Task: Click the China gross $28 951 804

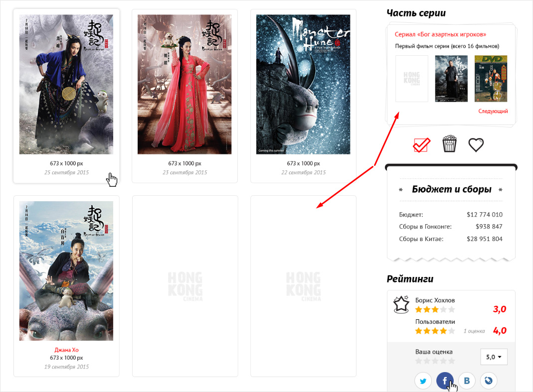Action: 485,239
